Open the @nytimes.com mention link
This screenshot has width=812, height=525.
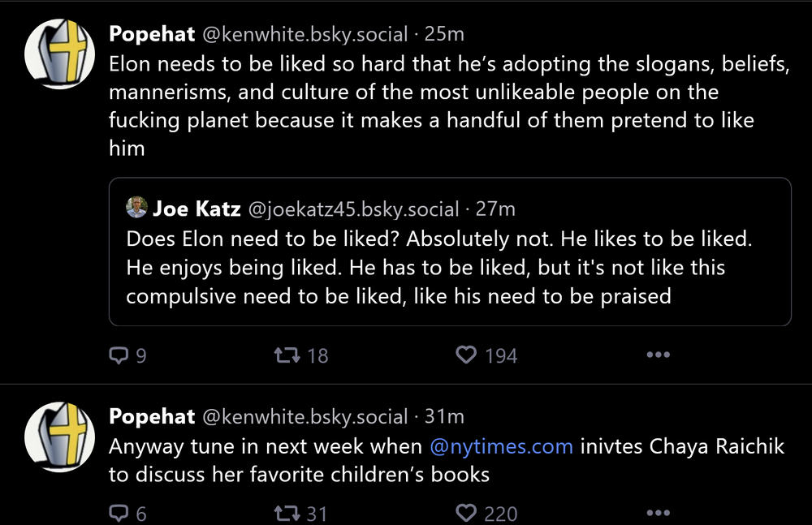tap(501, 446)
